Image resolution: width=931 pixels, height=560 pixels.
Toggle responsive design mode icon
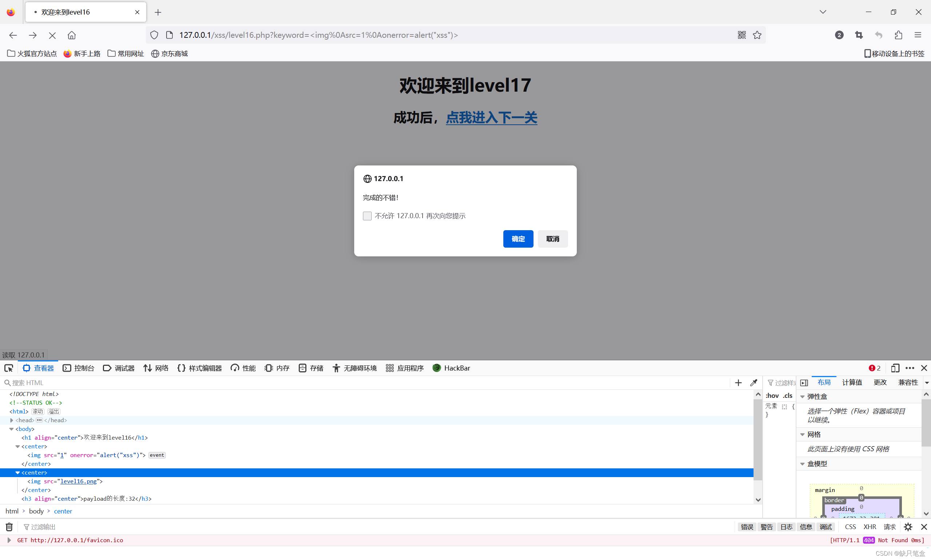coord(895,368)
